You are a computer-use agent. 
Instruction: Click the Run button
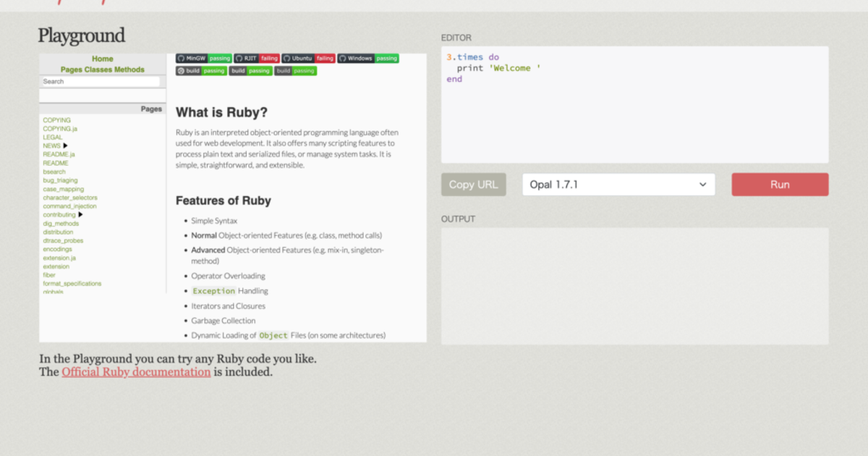780,185
